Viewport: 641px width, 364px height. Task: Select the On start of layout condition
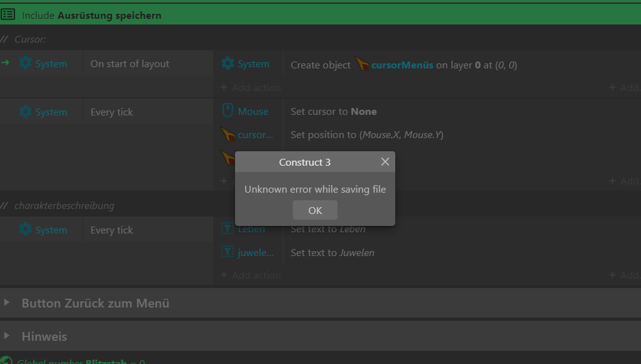coord(130,64)
